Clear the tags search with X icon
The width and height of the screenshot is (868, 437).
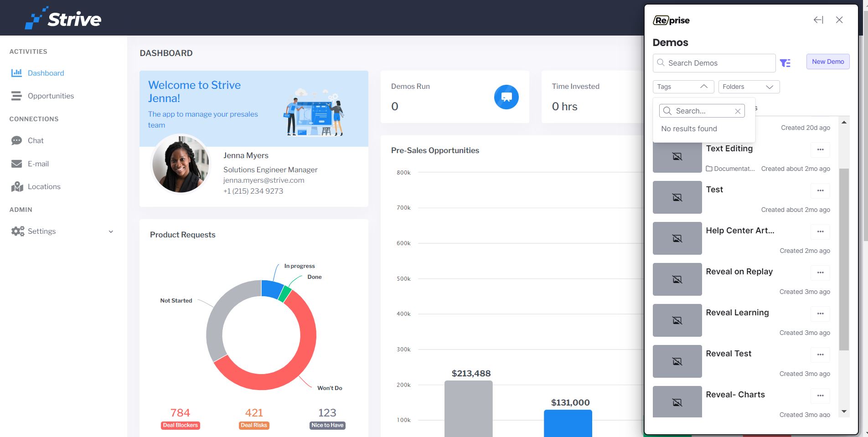click(738, 111)
